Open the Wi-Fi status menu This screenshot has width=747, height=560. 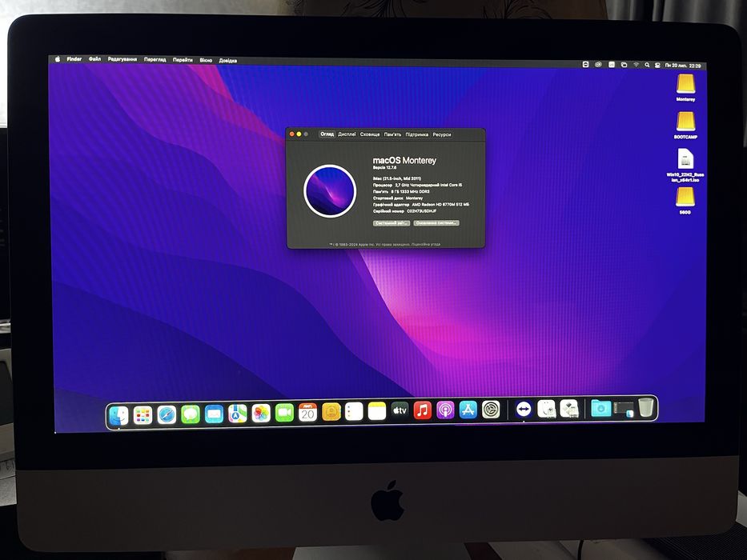[636, 65]
